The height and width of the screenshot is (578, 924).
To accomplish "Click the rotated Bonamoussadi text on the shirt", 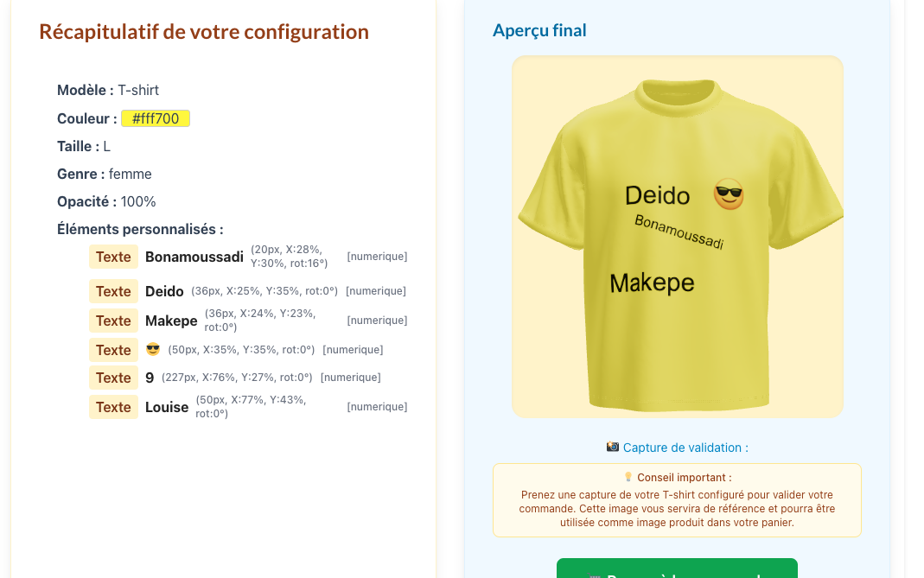I will pos(679,232).
